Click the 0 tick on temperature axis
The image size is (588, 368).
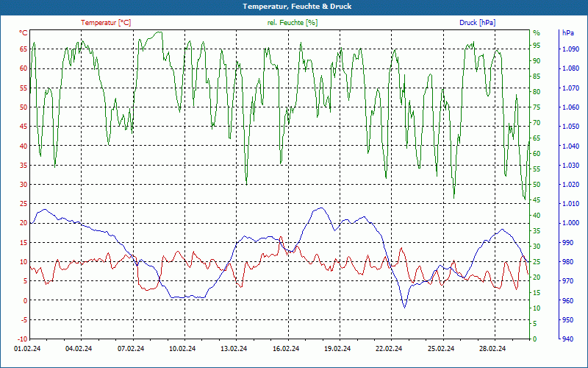26,300
